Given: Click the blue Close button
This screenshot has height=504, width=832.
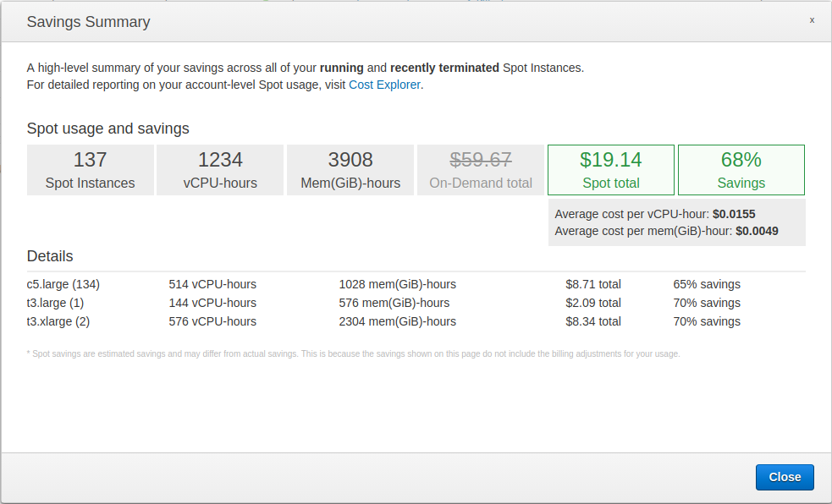Looking at the screenshot, I should tap(784, 477).
